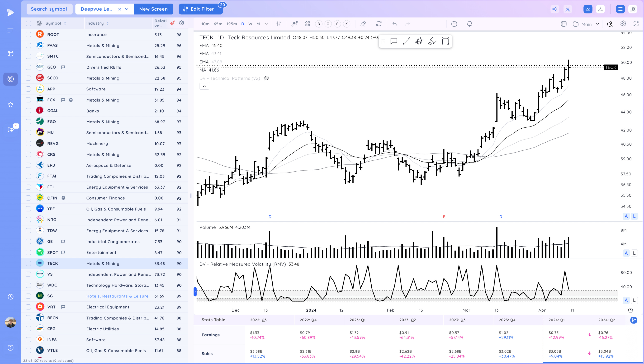Switch to grid table layout icon
This screenshot has height=364, width=644.
(633, 9)
